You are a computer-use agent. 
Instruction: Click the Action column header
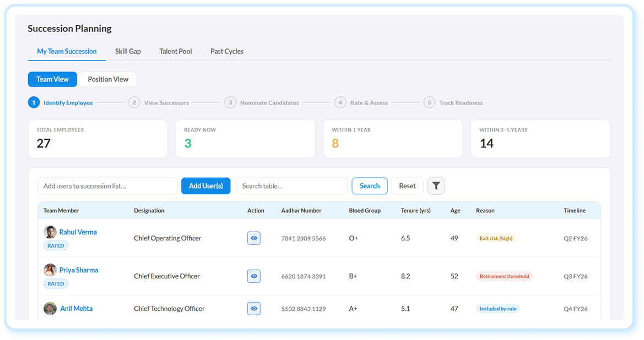[x=256, y=210]
